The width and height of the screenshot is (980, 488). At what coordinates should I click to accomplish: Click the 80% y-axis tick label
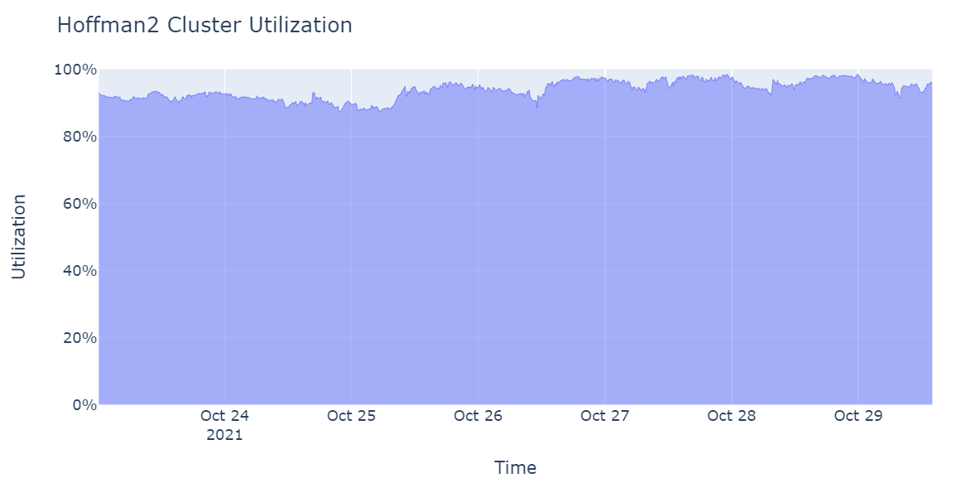[x=79, y=137]
